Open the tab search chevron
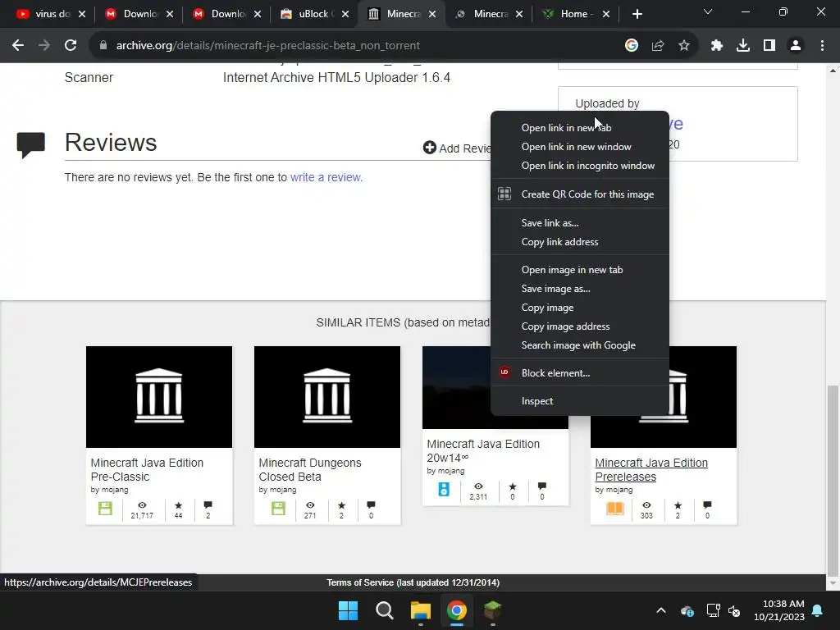This screenshot has width=840, height=630. 708,11
